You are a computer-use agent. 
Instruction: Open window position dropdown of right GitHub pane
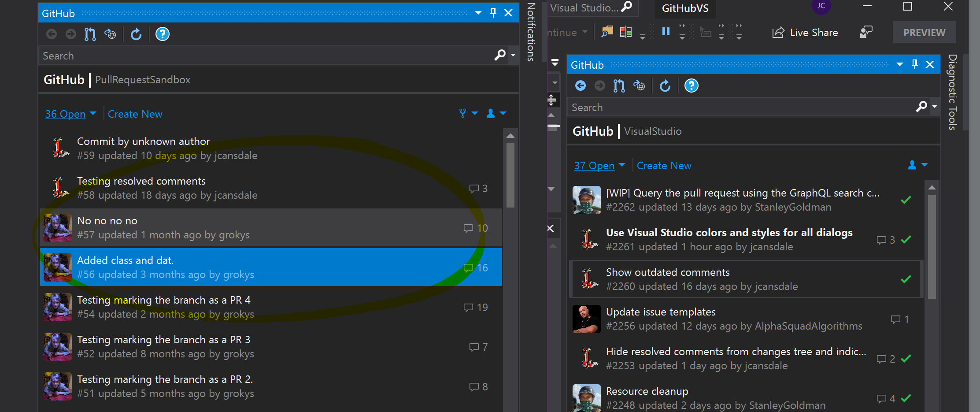click(900, 64)
